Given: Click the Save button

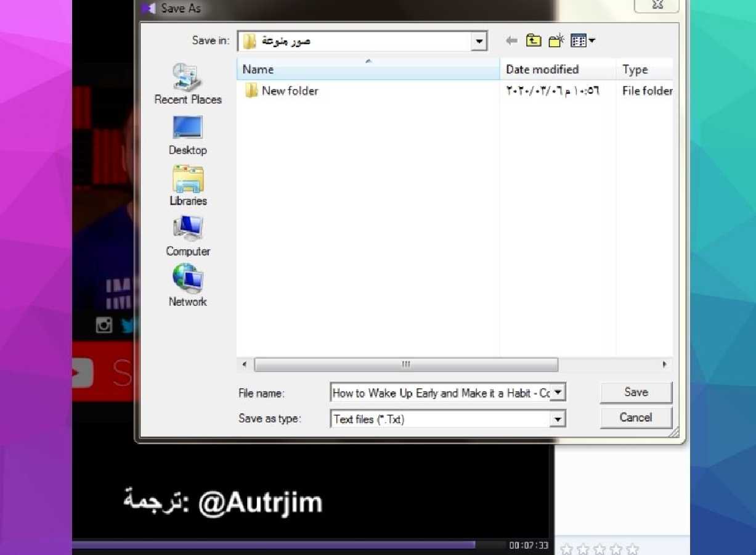Looking at the screenshot, I should click(636, 392).
